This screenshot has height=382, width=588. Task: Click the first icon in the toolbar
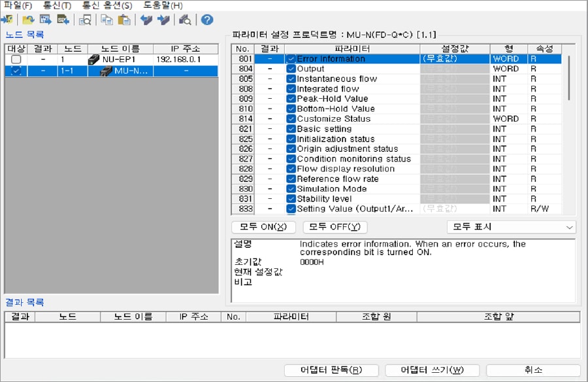7,20
